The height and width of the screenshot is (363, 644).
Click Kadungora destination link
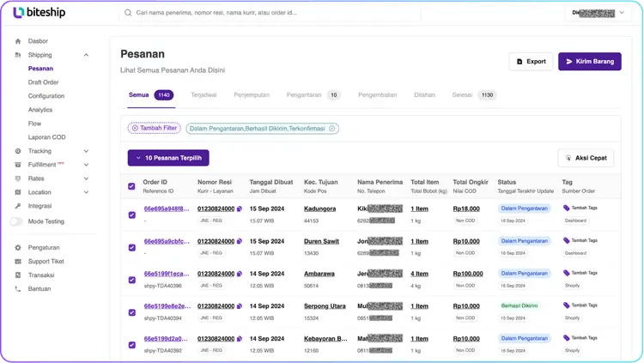319,209
